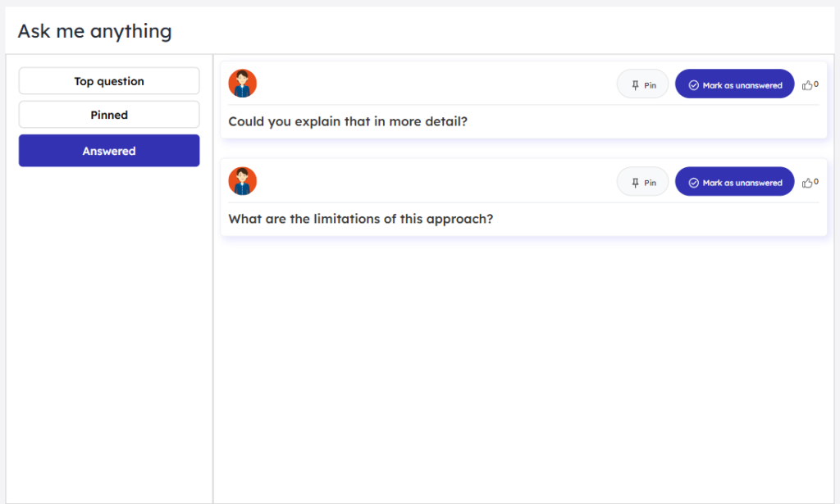Click text 'Could you explain that in more detail?'
840x504 pixels.
point(348,122)
